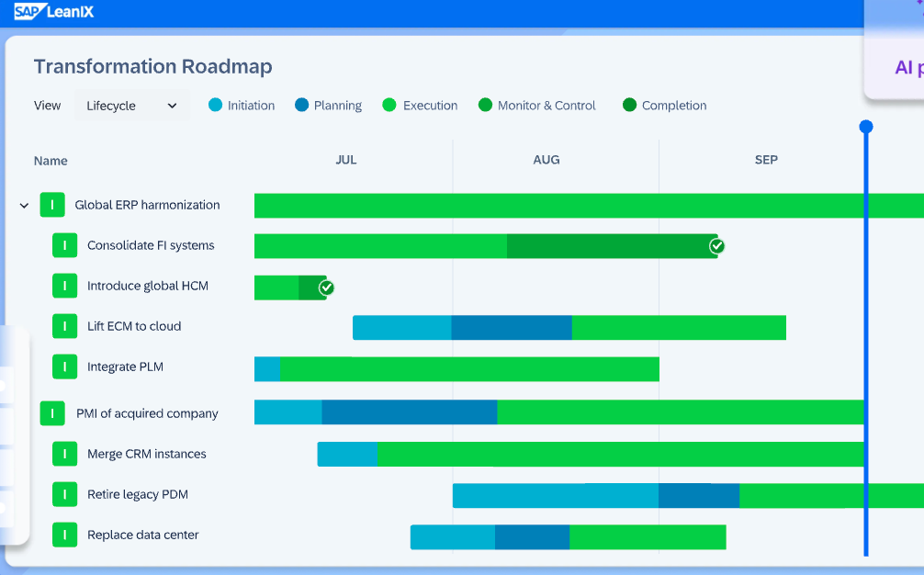Click Merge CRM instances initiation segment
924x575 pixels.
point(348,455)
